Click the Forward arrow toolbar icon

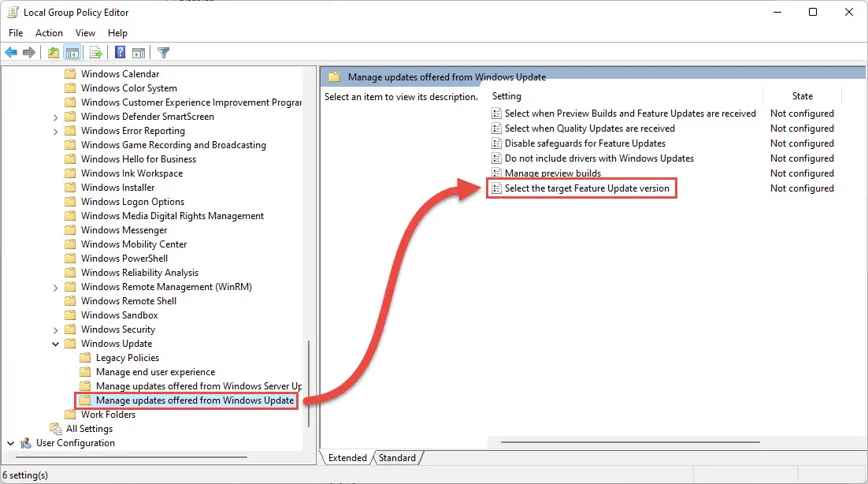pyautogui.click(x=29, y=53)
